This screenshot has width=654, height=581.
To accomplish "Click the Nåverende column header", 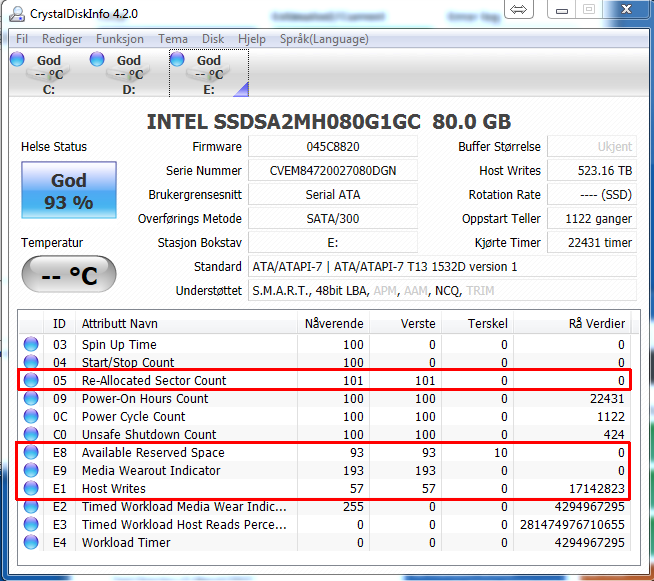I will click(334, 324).
